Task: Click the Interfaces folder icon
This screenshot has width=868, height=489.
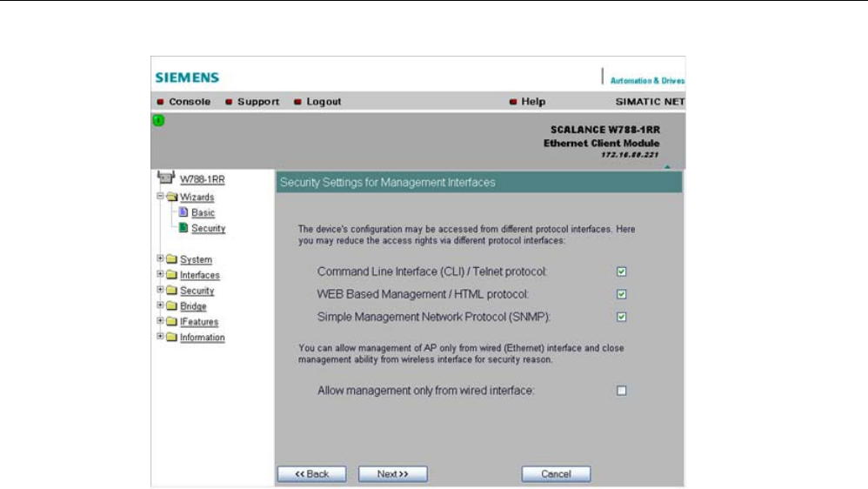Action: [x=171, y=275]
